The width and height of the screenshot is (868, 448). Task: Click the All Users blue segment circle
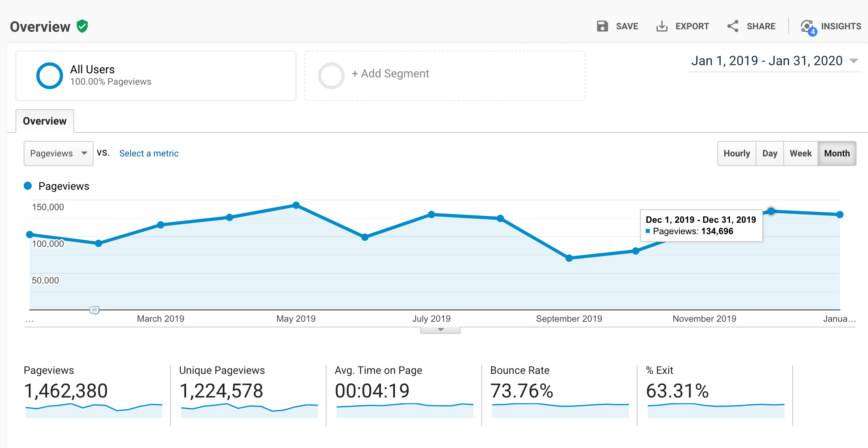(x=50, y=76)
